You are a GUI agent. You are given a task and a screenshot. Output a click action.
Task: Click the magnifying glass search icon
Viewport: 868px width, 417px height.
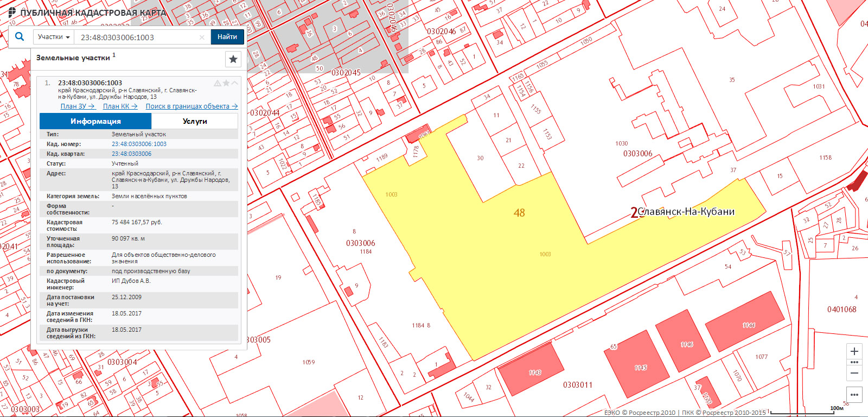20,37
